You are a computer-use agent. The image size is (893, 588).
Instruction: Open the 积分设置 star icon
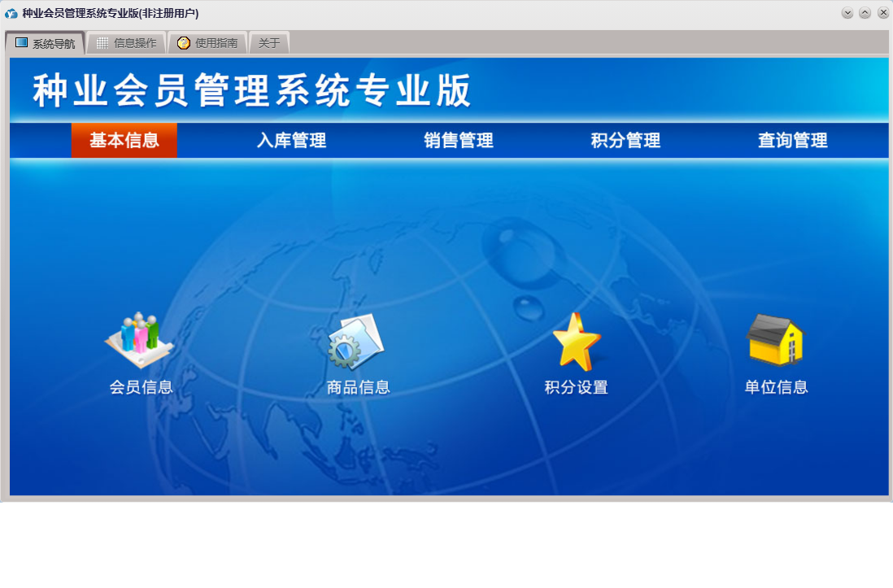[x=577, y=342]
